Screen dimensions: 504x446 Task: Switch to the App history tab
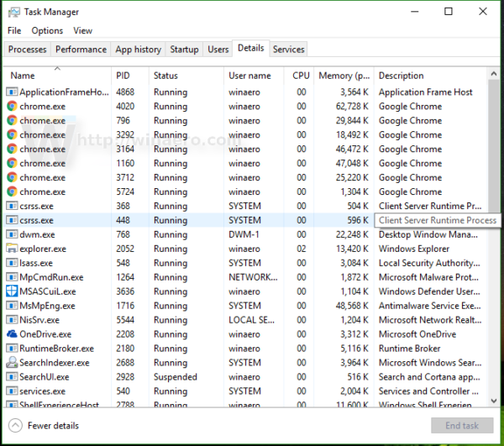139,50
